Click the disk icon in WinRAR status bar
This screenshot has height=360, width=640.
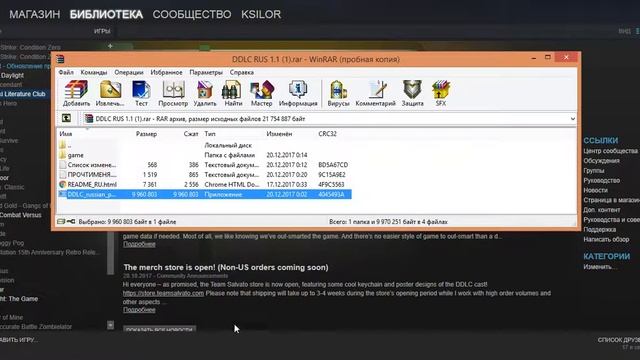pyautogui.click(x=61, y=222)
